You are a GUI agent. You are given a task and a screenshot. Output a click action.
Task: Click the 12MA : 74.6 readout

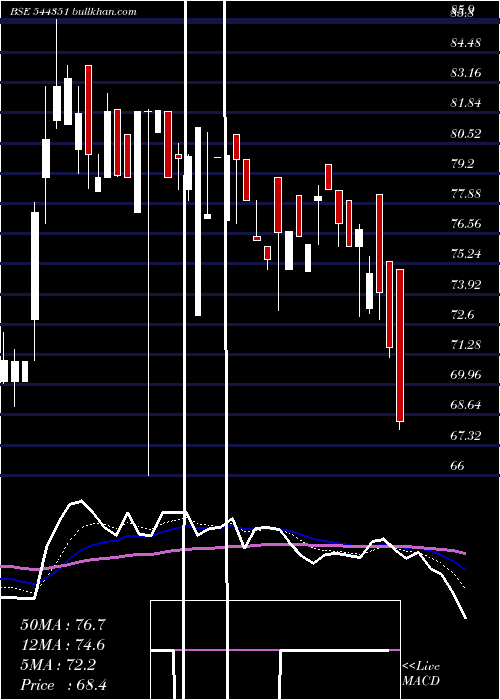[x=63, y=645]
